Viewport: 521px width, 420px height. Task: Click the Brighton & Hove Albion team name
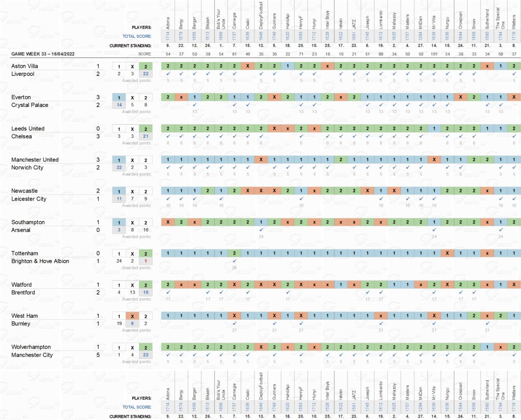tap(40, 261)
